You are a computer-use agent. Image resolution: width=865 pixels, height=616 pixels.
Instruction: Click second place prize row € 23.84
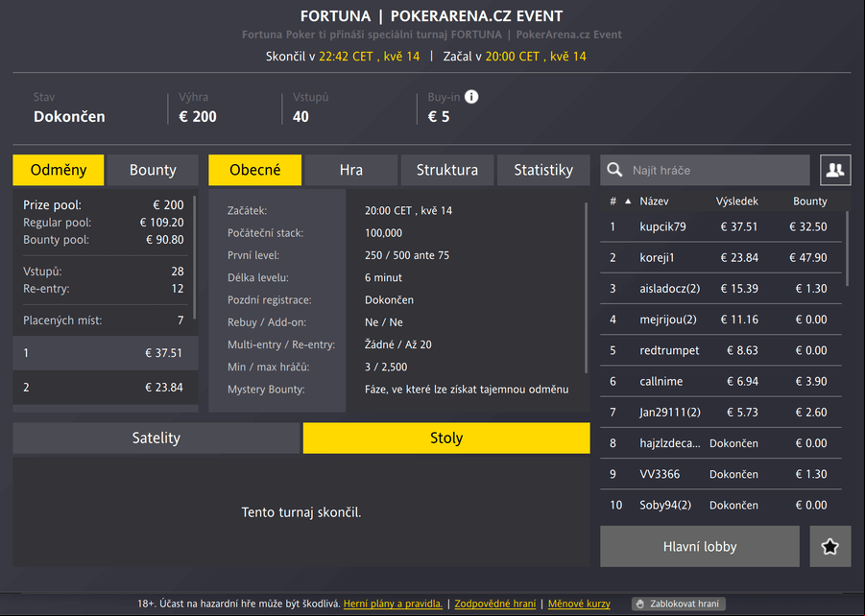click(x=106, y=387)
